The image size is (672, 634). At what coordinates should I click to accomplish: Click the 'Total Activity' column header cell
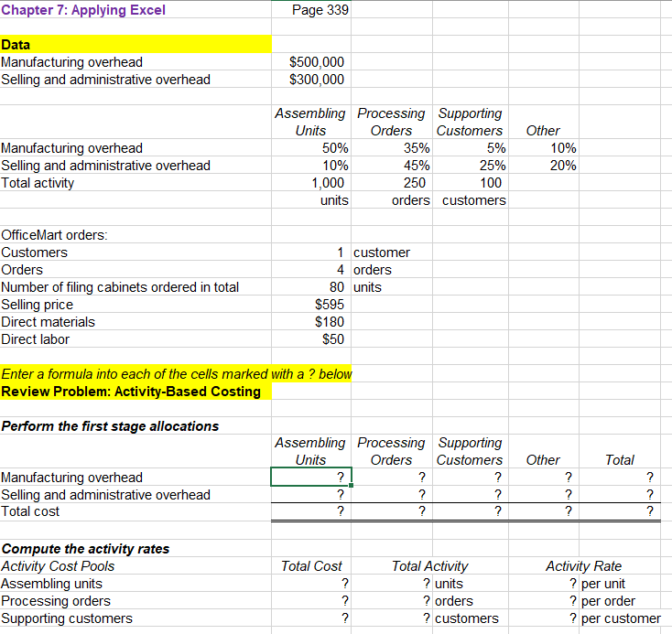(x=430, y=566)
